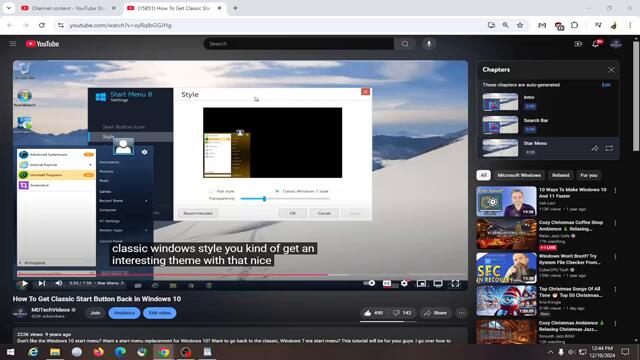This screenshot has width=640, height=360.
Task: Click the YouTube search magnifier button
Action: point(404,44)
